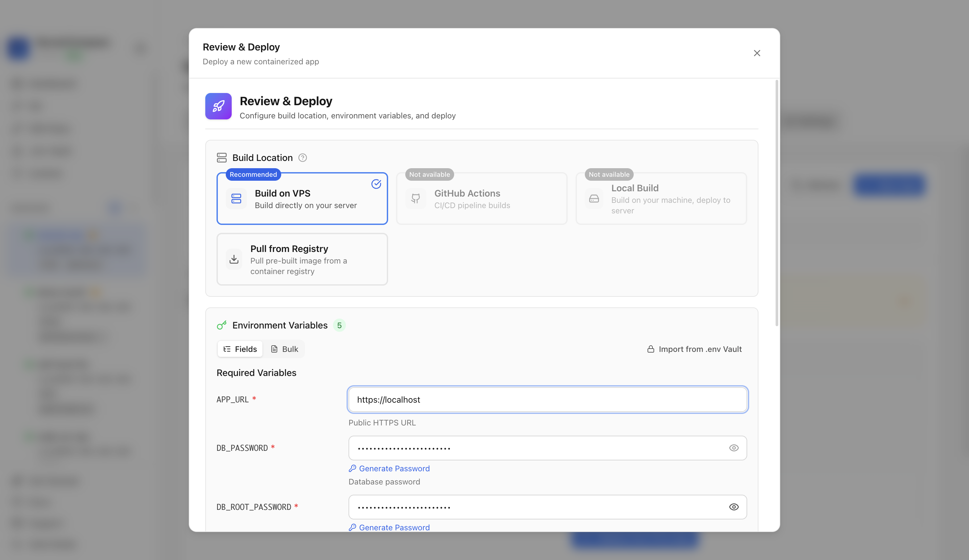Click the Build Location help question icon
Viewport: 969px width, 560px height.
tap(303, 158)
